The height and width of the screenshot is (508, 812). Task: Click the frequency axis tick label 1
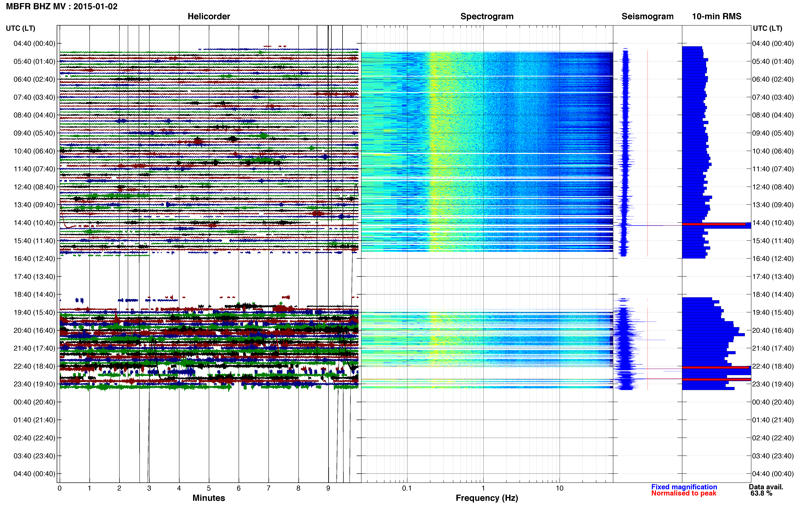(x=483, y=488)
